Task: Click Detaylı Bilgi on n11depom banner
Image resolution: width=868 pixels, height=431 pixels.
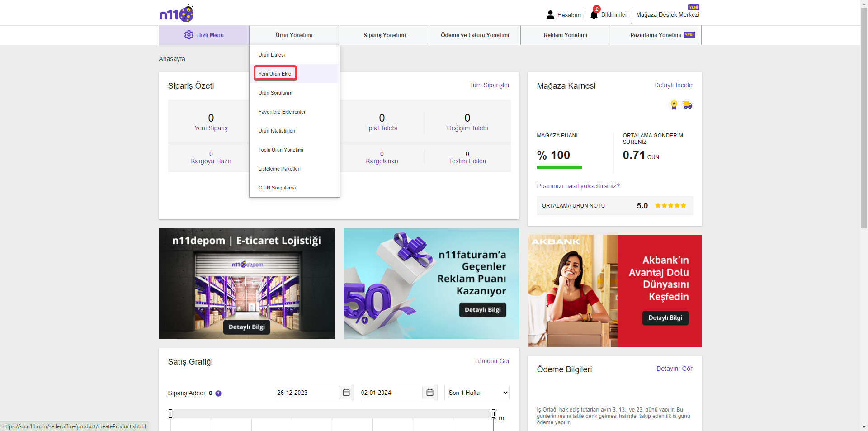Action: (x=247, y=327)
